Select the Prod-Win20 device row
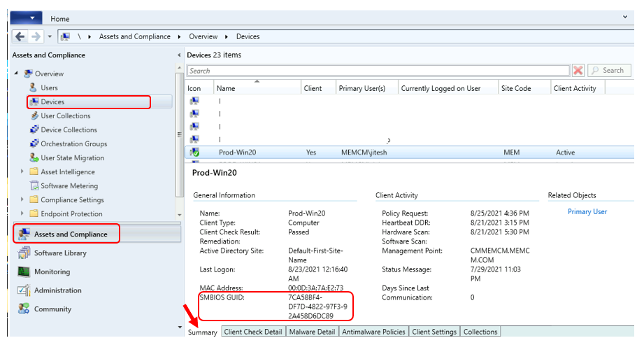644x338 pixels. (x=238, y=152)
